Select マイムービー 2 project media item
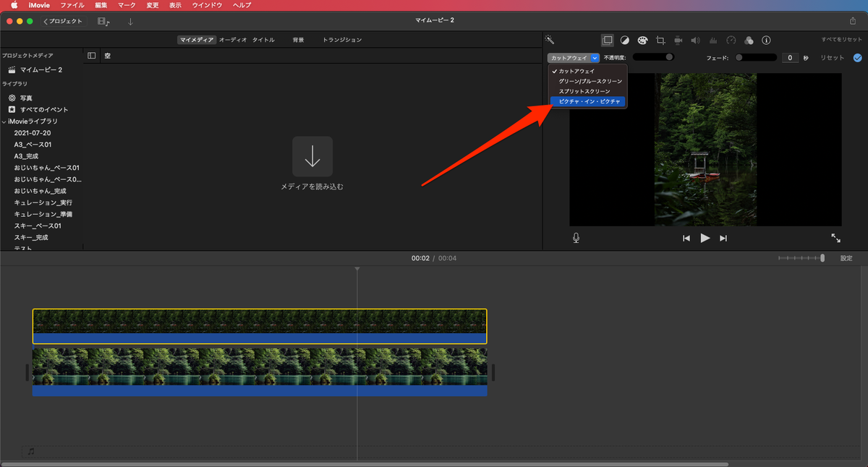This screenshot has height=467, width=868. click(41, 70)
